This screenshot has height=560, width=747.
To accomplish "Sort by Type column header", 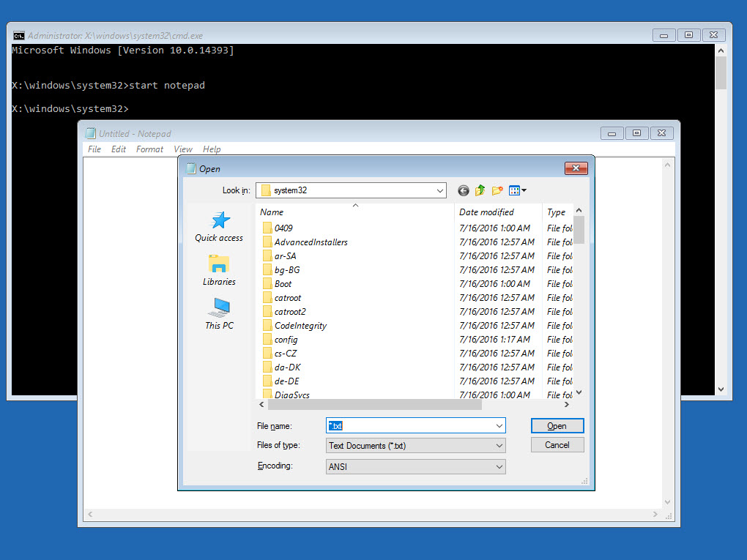I will coord(558,212).
